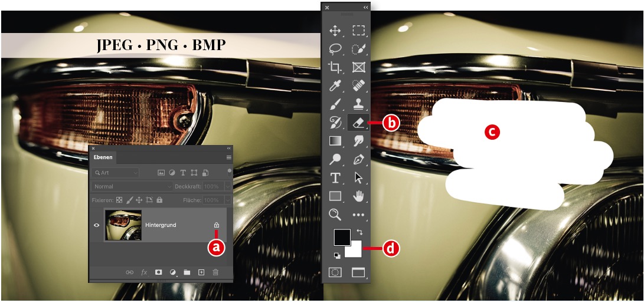Select the Lasso tool

pos(335,49)
